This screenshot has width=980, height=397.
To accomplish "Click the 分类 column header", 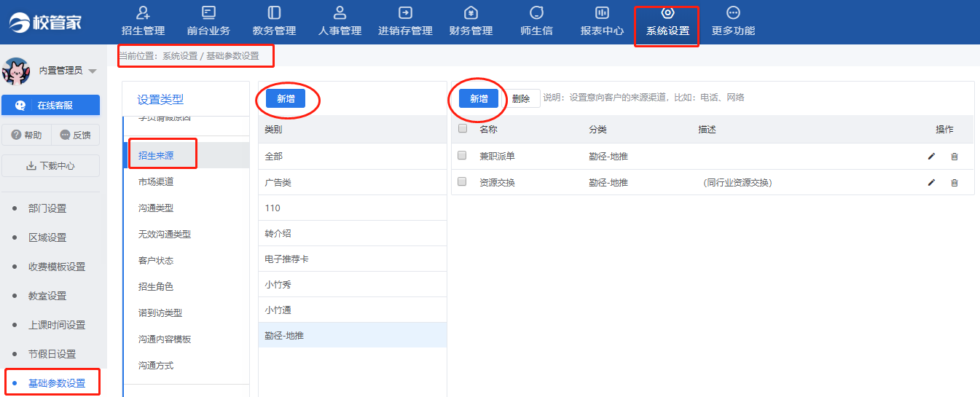I will 597,129.
